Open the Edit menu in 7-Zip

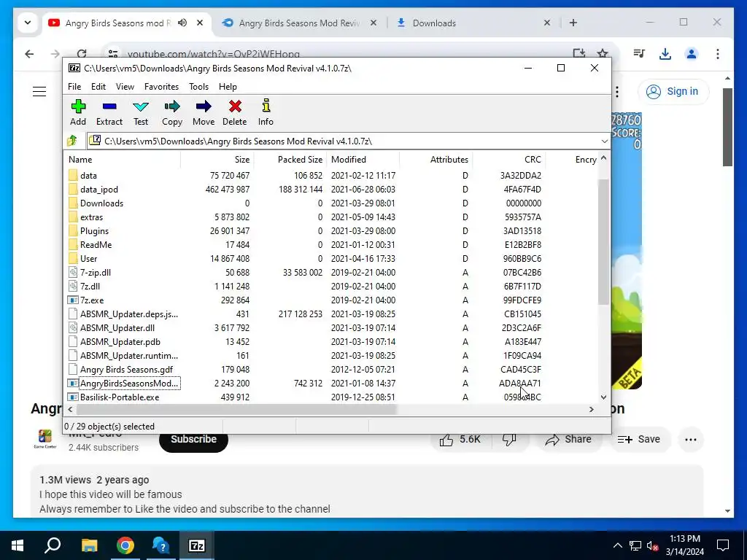coord(98,87)
